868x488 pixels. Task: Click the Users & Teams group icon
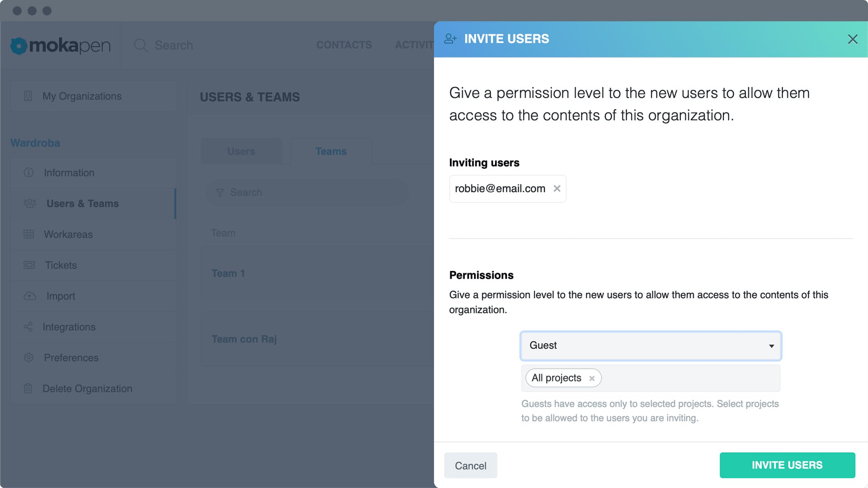30,203
